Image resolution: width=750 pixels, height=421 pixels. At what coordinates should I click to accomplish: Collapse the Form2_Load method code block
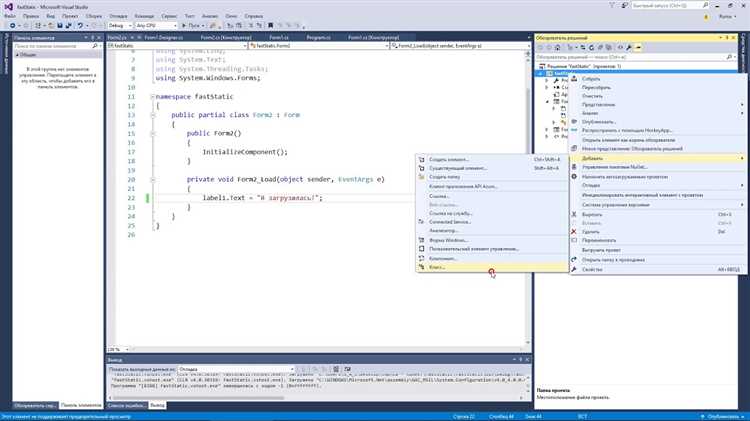coord(153,180)
